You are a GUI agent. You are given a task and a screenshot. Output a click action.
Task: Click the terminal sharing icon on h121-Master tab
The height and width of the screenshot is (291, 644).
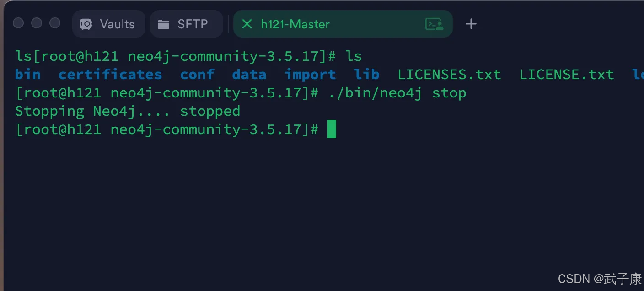coord(434,24)
